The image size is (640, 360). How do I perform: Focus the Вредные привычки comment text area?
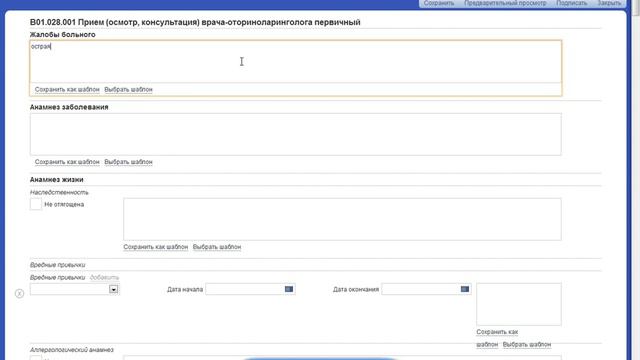[519, 304]
